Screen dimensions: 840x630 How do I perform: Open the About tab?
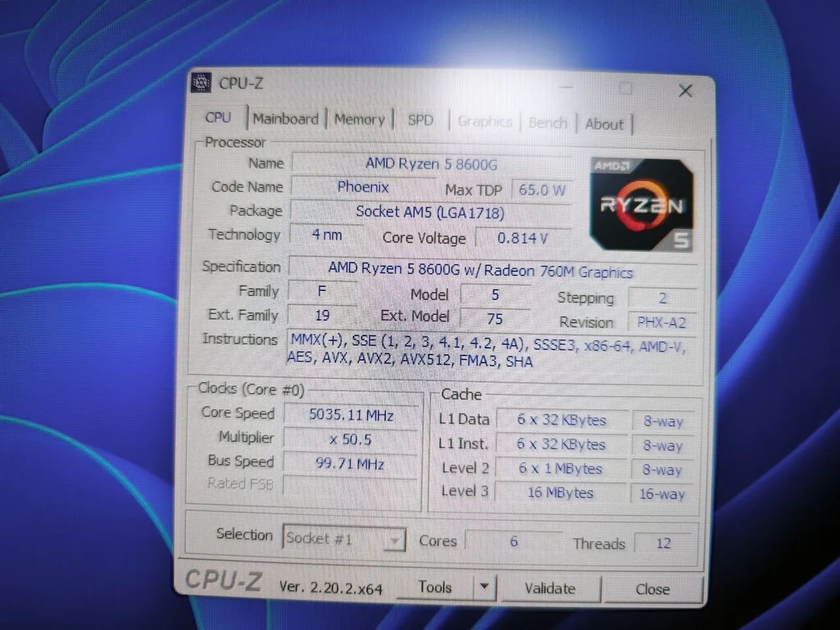[x=604, y=124]
